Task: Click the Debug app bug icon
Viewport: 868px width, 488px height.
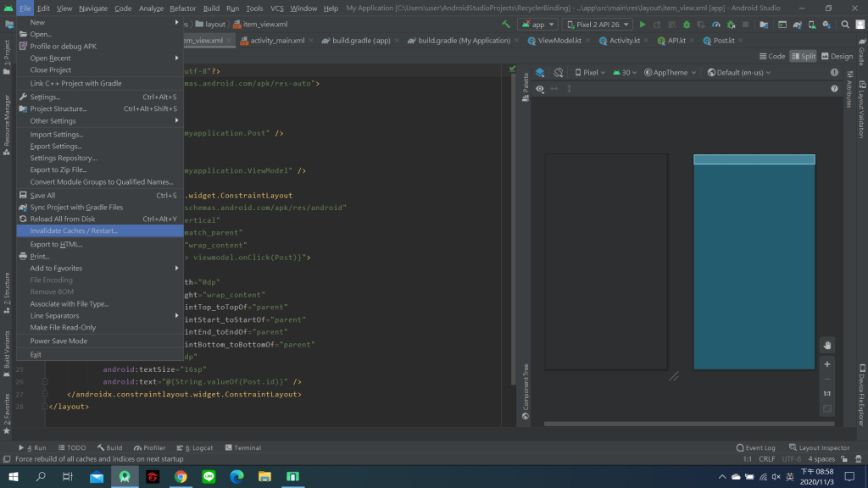Action: click(687, 25)
